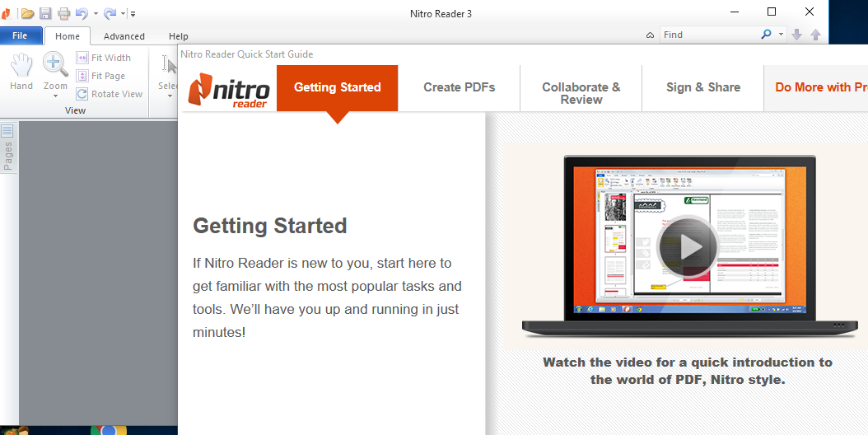
Task: Open Find options dropdown arrow
Action: [x=781, y=35]
